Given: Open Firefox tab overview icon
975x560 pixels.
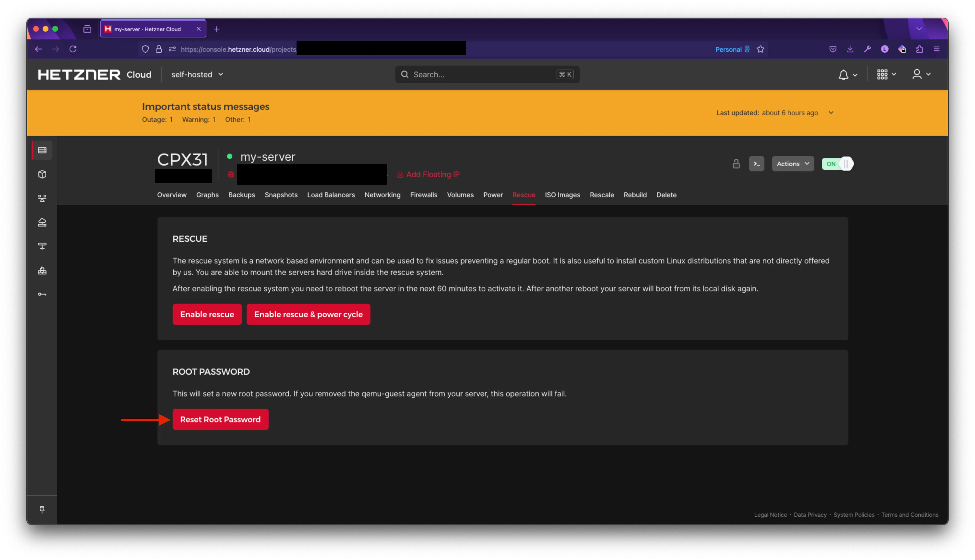Looking at the screenshot, I should [87, 29].
